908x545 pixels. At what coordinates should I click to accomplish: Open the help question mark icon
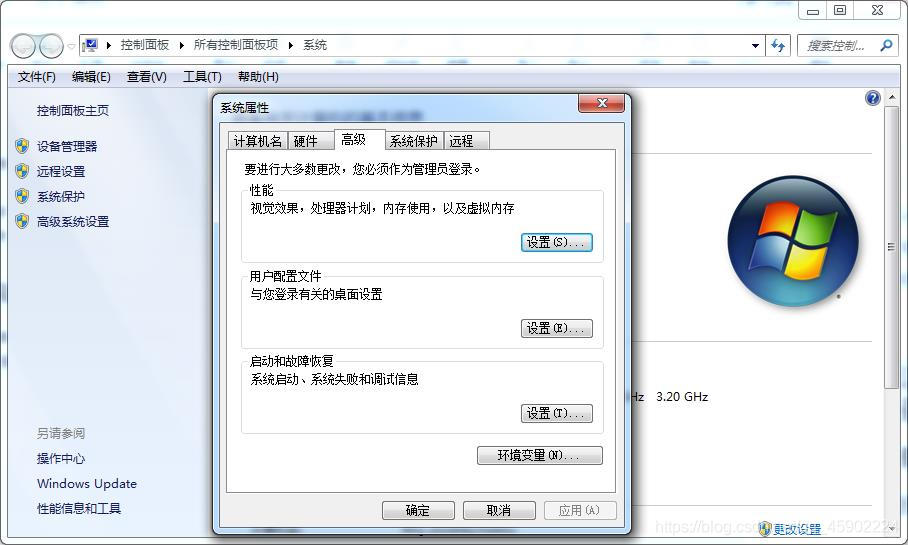tap(873, 98)
